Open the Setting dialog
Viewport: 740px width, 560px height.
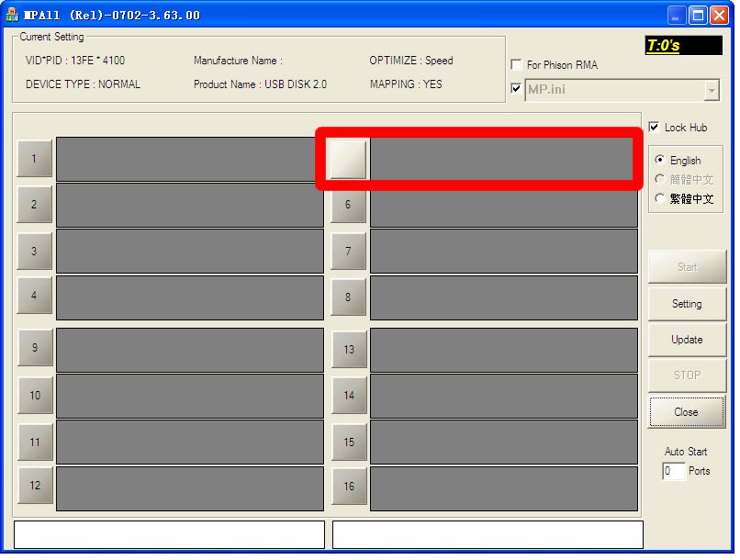(687, 304)
